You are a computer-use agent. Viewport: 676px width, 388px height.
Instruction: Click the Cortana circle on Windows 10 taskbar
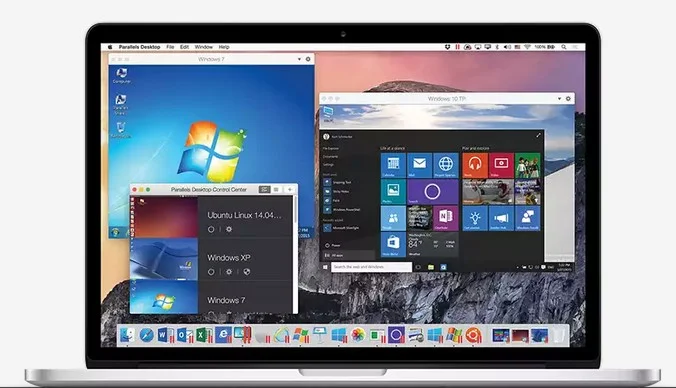418,267
